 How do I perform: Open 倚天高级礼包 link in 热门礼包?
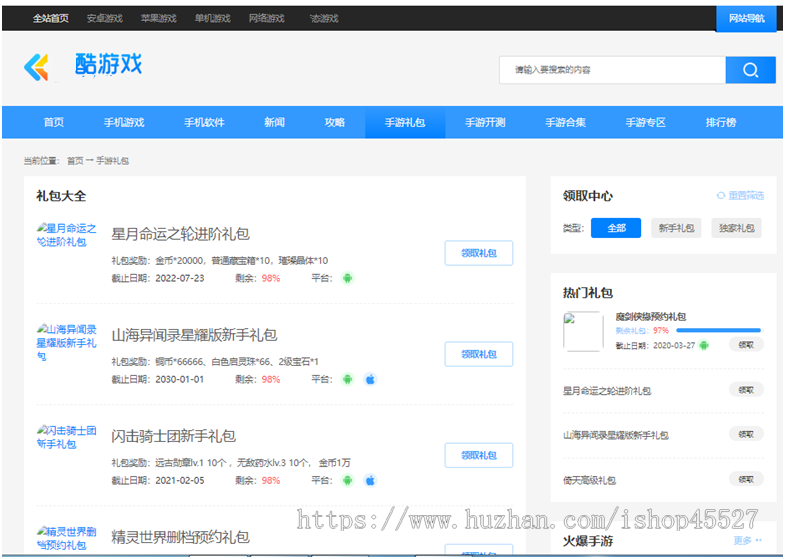coord(589,480)
